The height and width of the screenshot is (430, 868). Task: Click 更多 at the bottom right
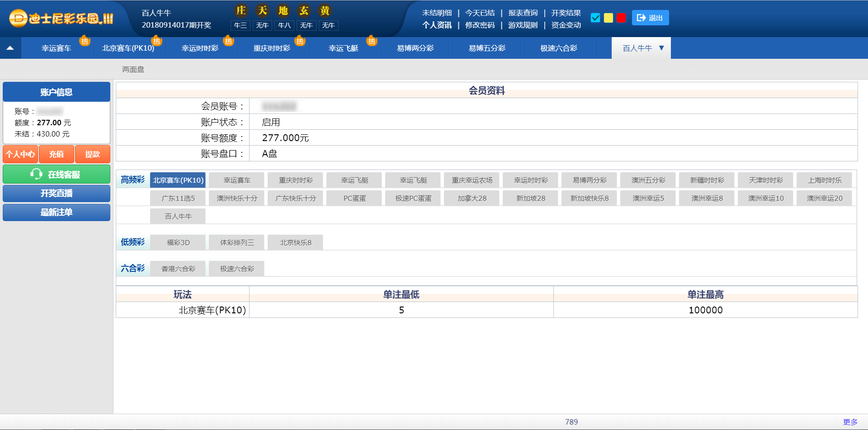[x=850, y=422]
